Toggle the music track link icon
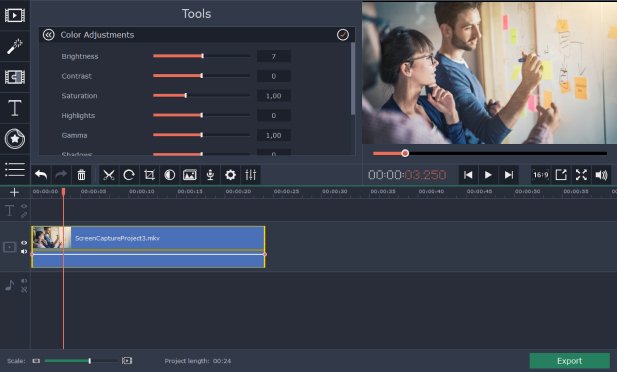Image resolution: width=617 pixels, height=372 pixels. pyautogui.click(x=24, y=290)
